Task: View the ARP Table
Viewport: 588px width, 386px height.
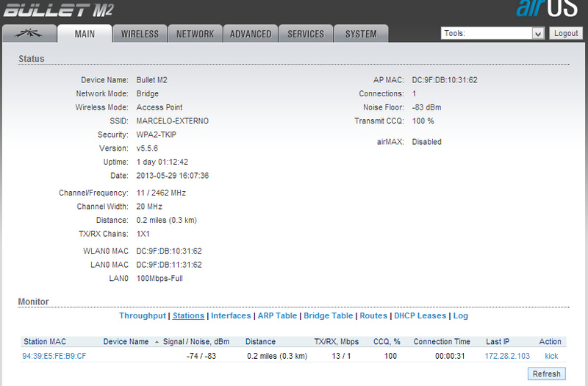Action: click(x=277, y=316)
